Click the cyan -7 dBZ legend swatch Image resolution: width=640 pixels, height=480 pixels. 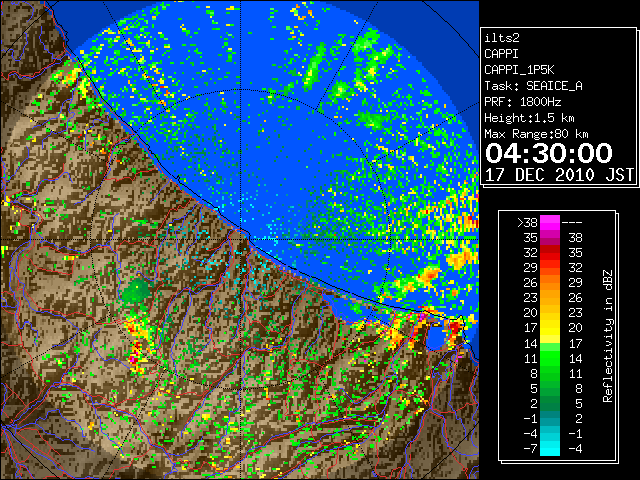pos(550,448)
